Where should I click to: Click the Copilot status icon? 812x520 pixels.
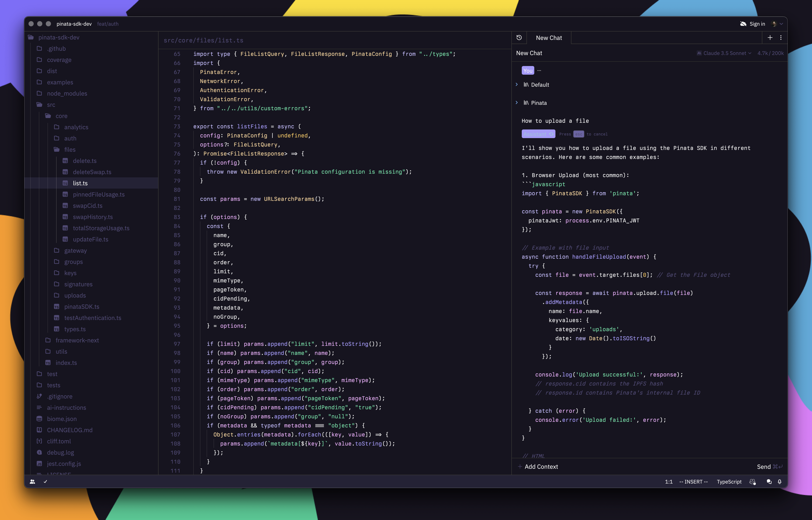(753, 482)
